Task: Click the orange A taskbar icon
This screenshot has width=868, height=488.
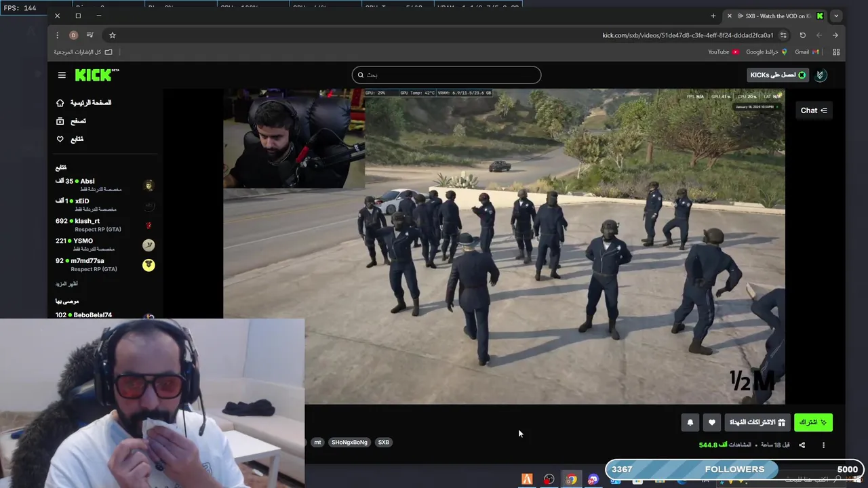Action: (527, 479)
